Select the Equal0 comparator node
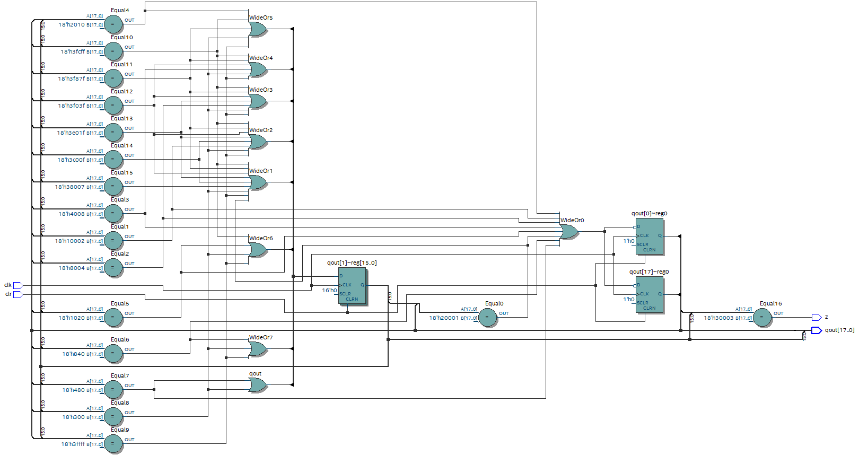This screenshot has height=455, width=868. tap(487, 318)
